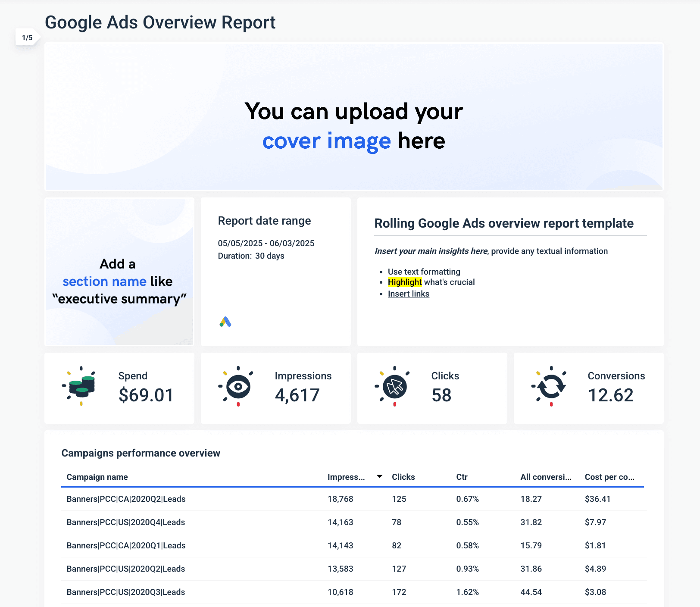The height and width of the screenshot is (607, 700).
Task: Sort table by Campaign name header
Action: click(97, 477)
